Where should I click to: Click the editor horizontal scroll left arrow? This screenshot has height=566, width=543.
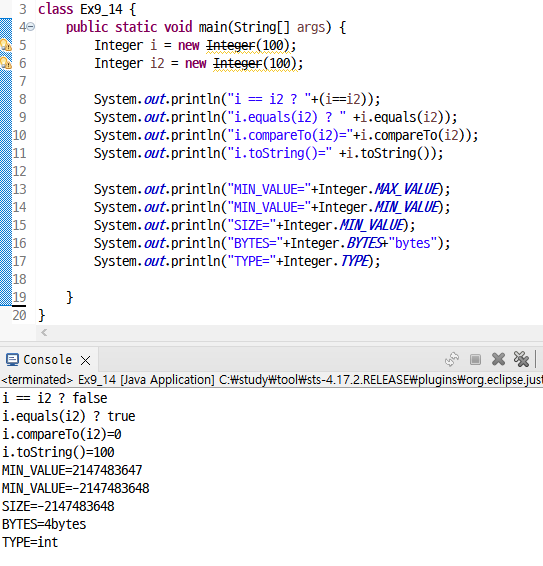[x=44, y=332]
